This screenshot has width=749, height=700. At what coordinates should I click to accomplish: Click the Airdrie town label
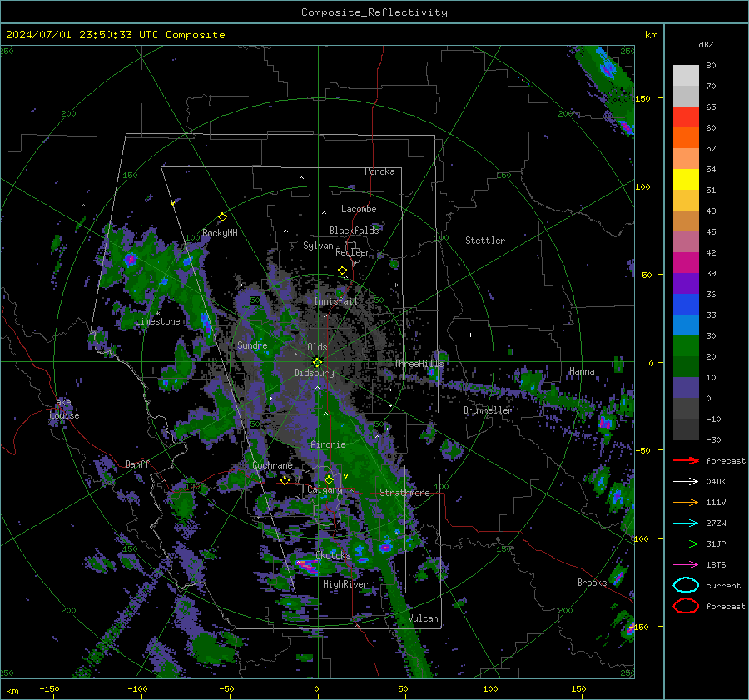[328, 444]
